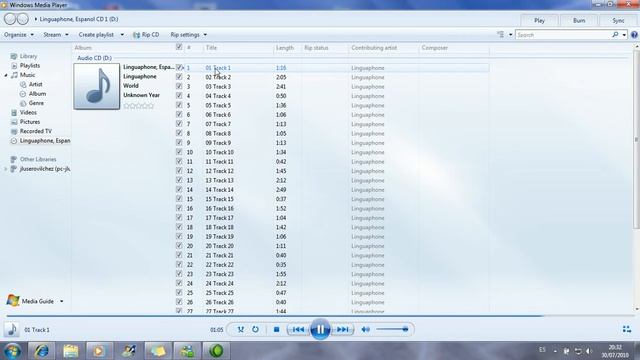Uncheck the checkbox for Track 3
The image size is (640, 360).
(179, 86)
